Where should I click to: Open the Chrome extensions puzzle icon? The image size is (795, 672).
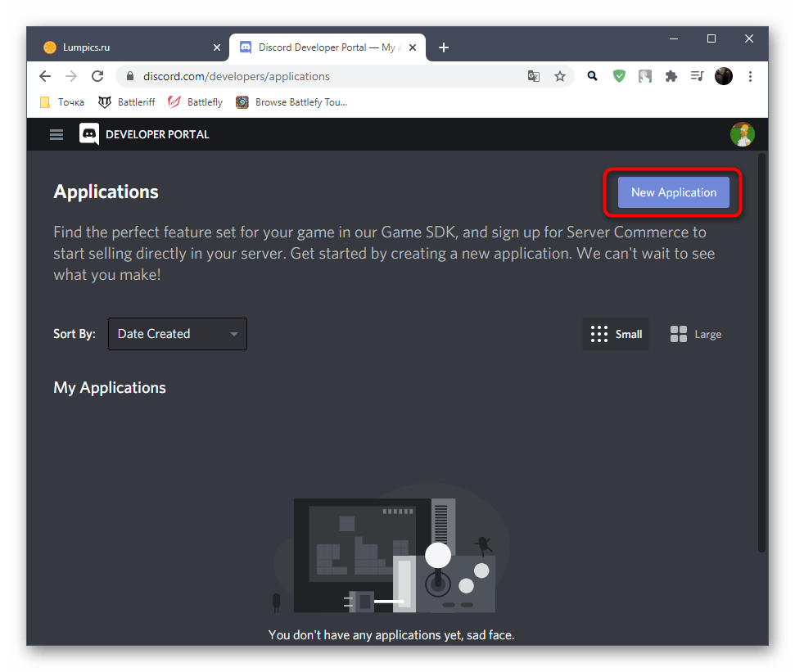671,76
